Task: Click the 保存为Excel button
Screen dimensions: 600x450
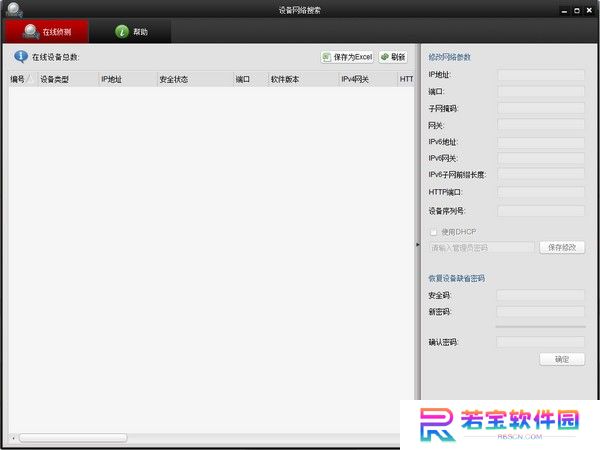Action: click(347, 57)
